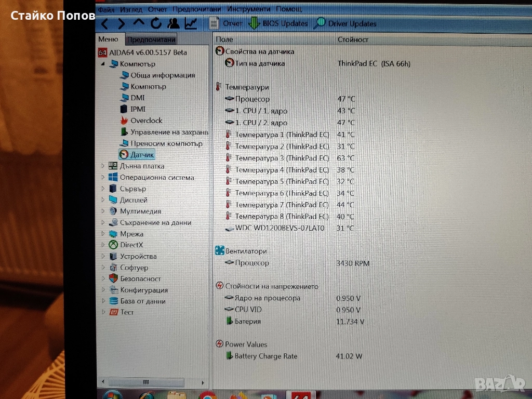The height and width of the screenshot is (399, 532).
Task: Click the Forward navigation arrow
Action: tap(122, 23)
